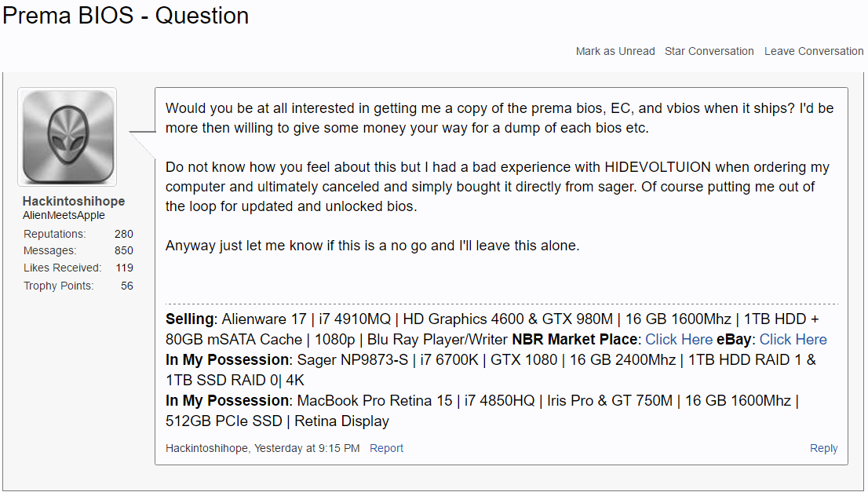
Task: Click the 'Selling' signature label
Action: 189,319
